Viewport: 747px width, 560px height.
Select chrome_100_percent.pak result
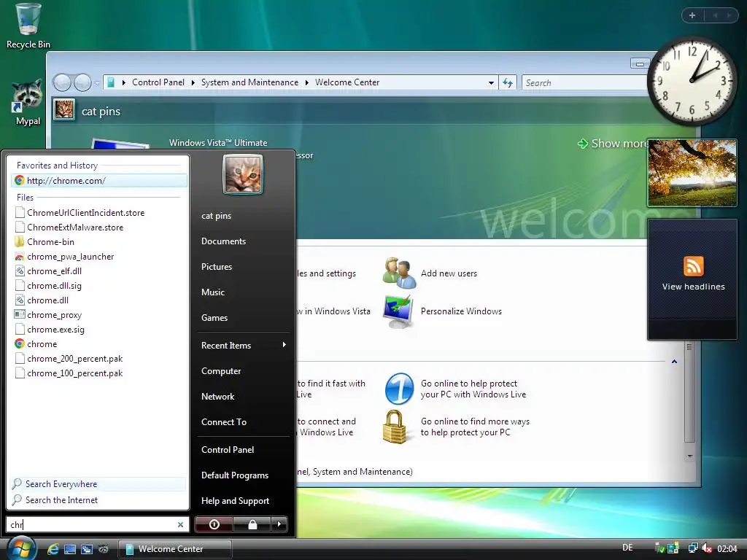coord(74,373)
